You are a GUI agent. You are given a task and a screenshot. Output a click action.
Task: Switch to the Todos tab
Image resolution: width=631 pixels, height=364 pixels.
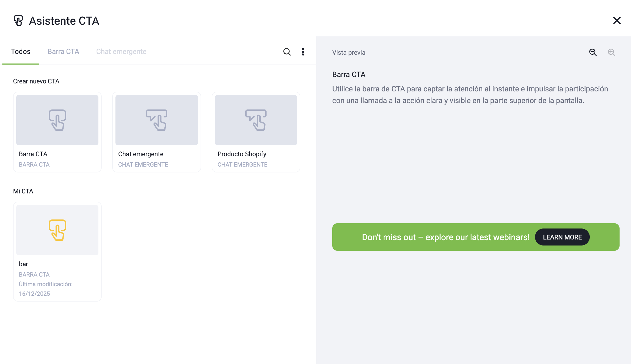[x=21, y=52]
